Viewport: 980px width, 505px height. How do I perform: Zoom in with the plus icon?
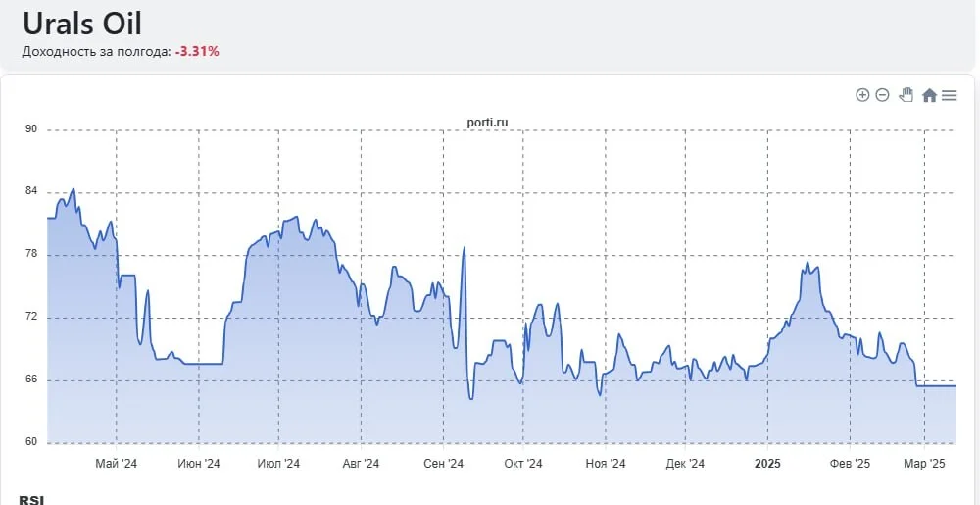[x=862, y=95]
